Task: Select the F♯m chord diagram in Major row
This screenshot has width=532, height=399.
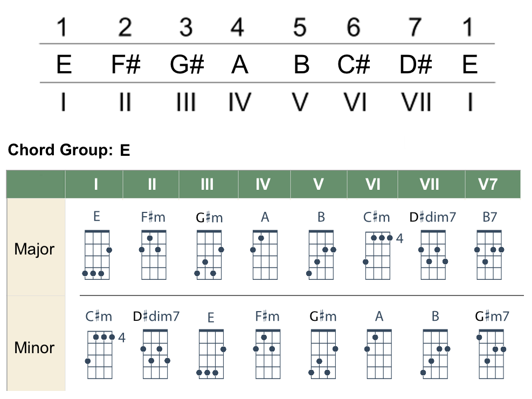Action: click(154, 254)
